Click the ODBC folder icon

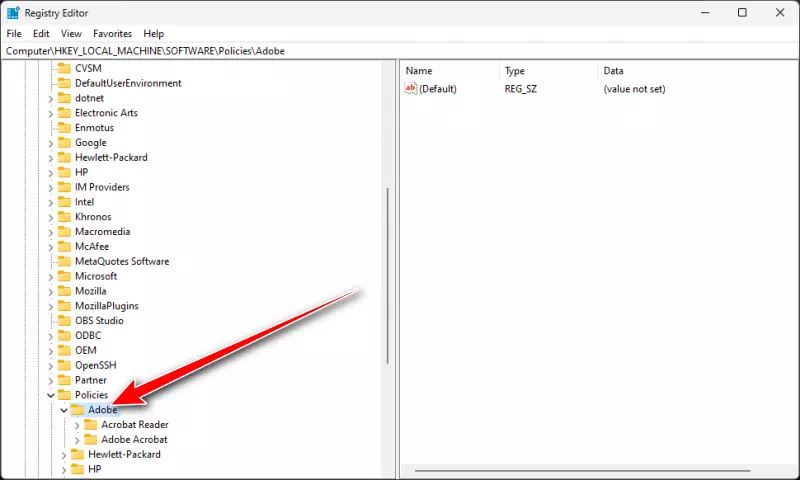(x=64, y=335)
